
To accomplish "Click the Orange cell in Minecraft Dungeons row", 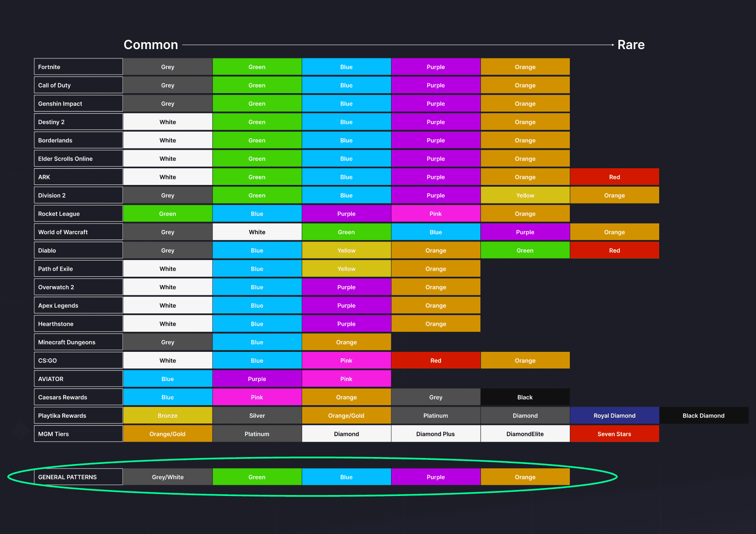I will tap(346, 342).
